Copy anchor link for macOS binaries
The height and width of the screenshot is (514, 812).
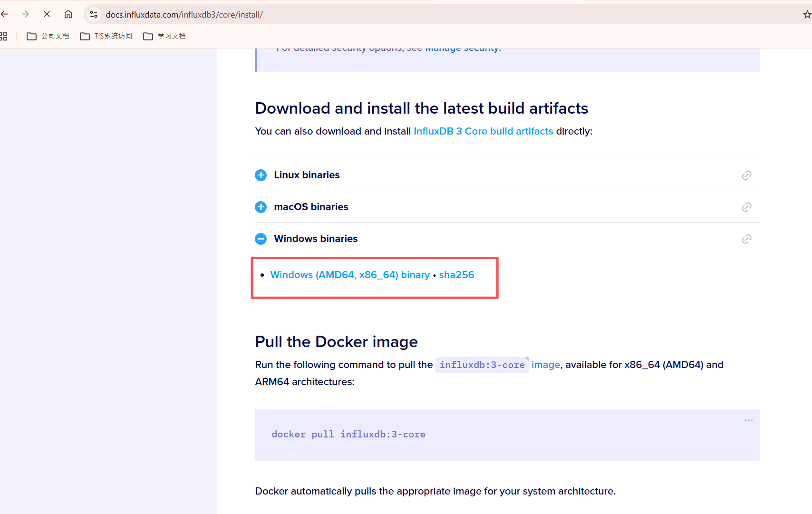pos(746,207)
